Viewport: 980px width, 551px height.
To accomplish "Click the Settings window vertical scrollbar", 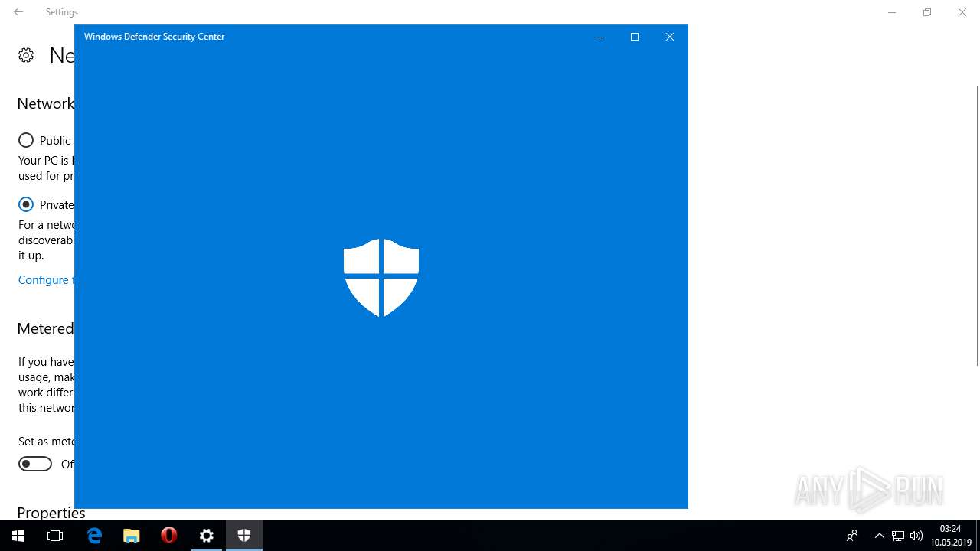I will click(x=977, y=226).
